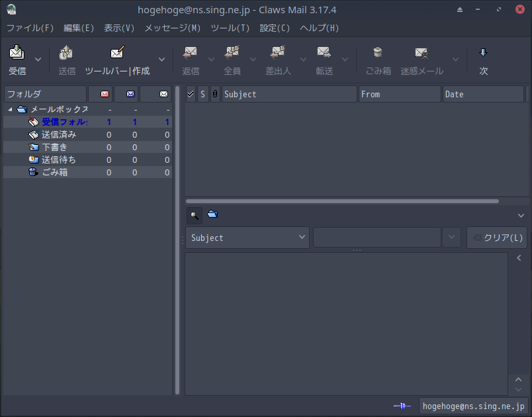Go to next message with 次 arrow
This screenshot has height=417, width=532.
[484, 52]
